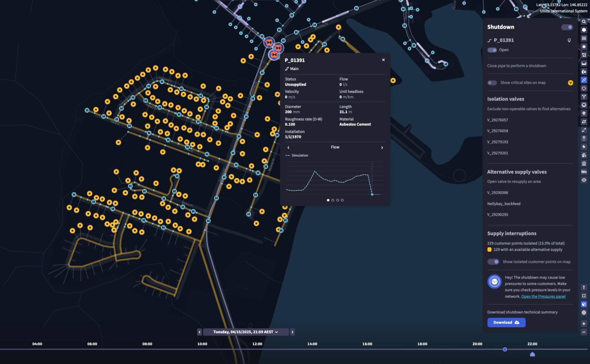The height and width of the screenshot is (364, 590).
Task: Activate the fullscreen expand icon
Action: [584, 296]
